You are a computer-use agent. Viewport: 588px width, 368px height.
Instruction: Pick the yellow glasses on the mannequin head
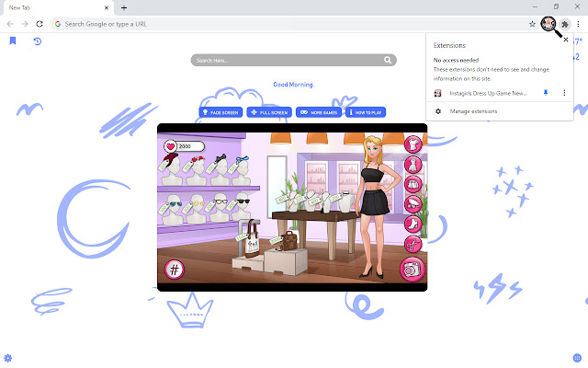pos(198,203)
